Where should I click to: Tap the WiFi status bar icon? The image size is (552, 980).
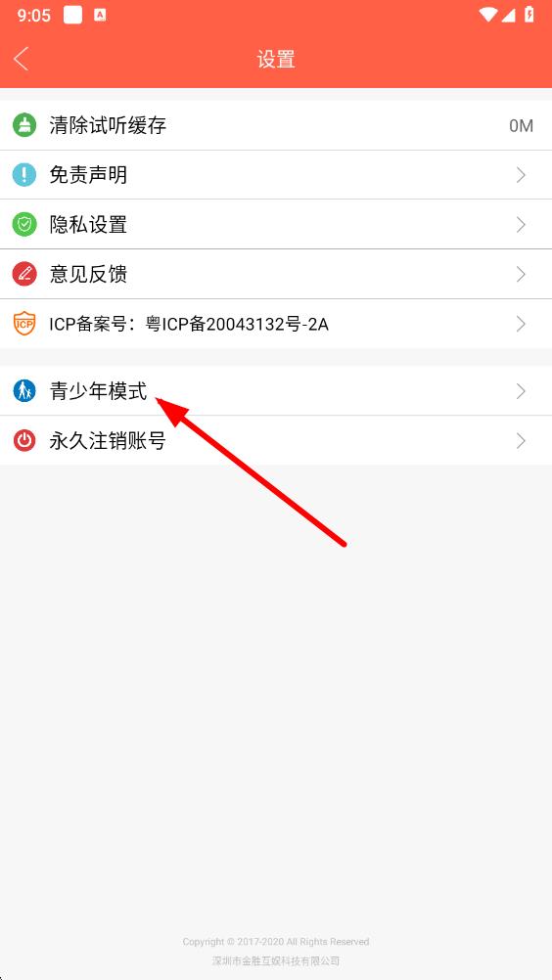coord(487,15)
